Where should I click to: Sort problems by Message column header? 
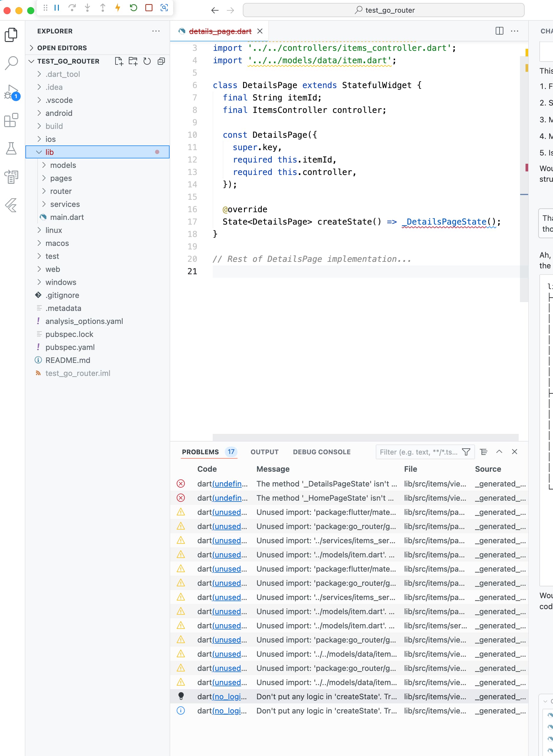[x=273, y=469]
